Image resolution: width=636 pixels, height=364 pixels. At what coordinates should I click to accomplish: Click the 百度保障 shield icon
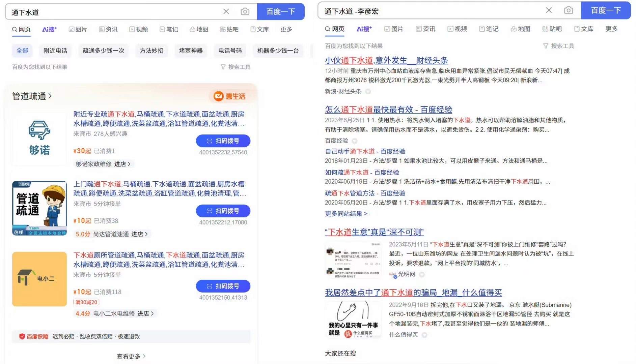22,336
